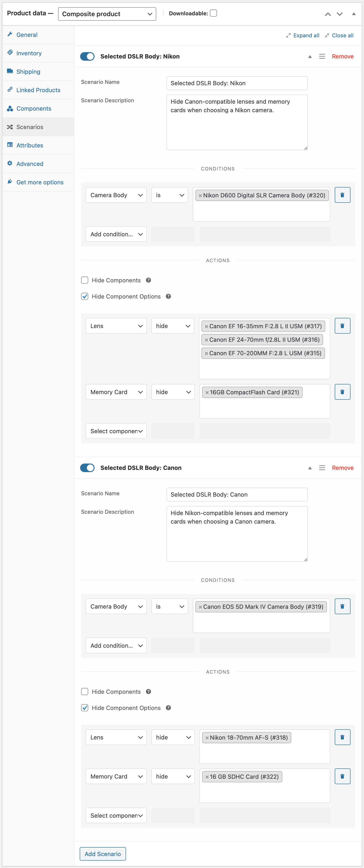Click the drag handle of Canon scenario
Viewport: 364px width, 868px height.
click(322, 468)
